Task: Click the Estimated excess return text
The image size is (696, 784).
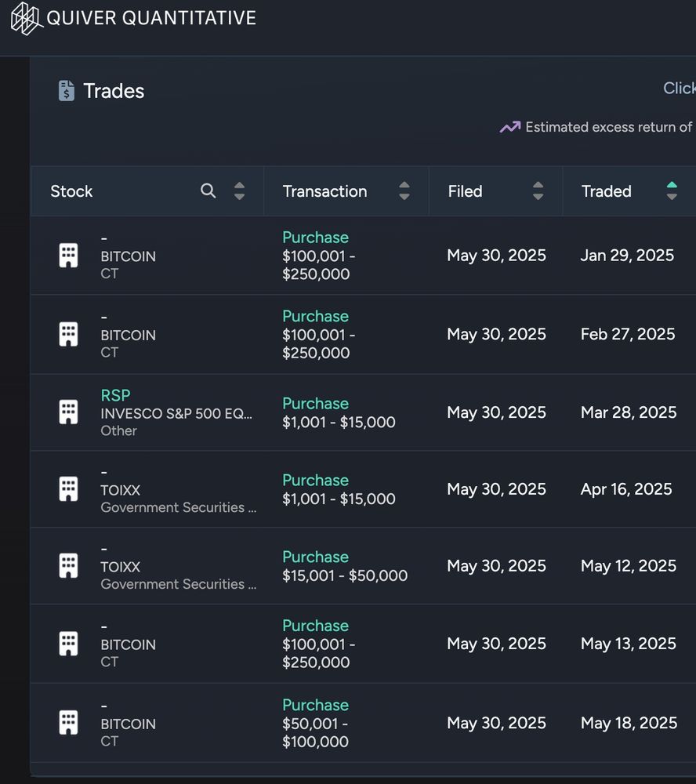Action: [608, 127]
